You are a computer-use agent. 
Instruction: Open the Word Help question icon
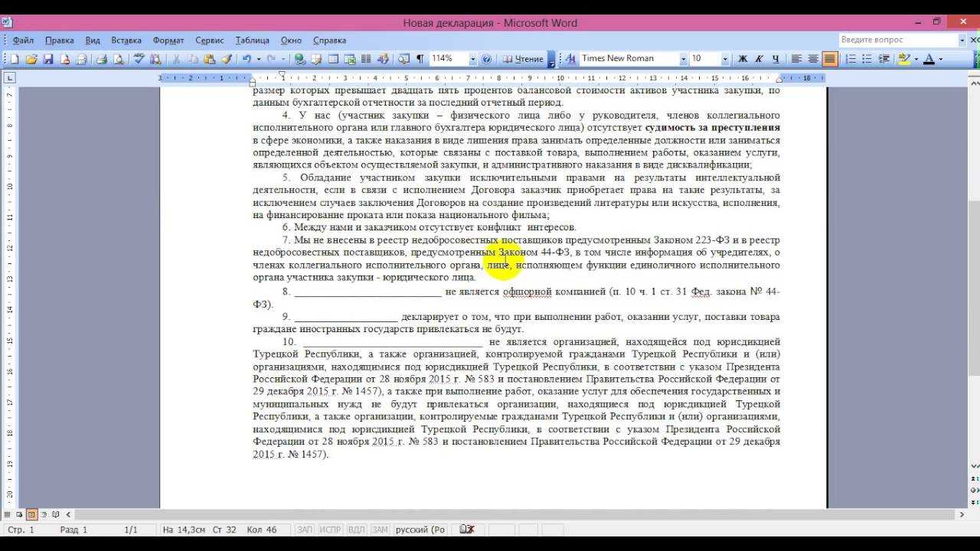tap(486, 59)
